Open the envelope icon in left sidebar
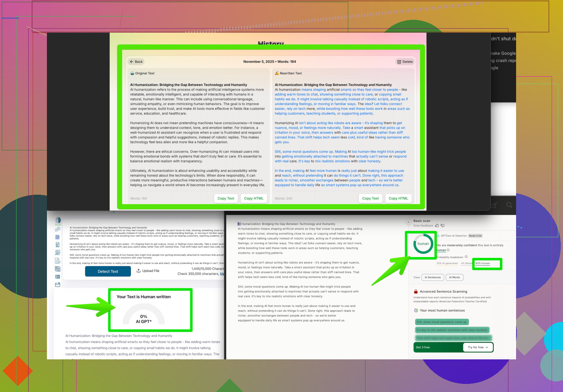 (x=58, y=285)
